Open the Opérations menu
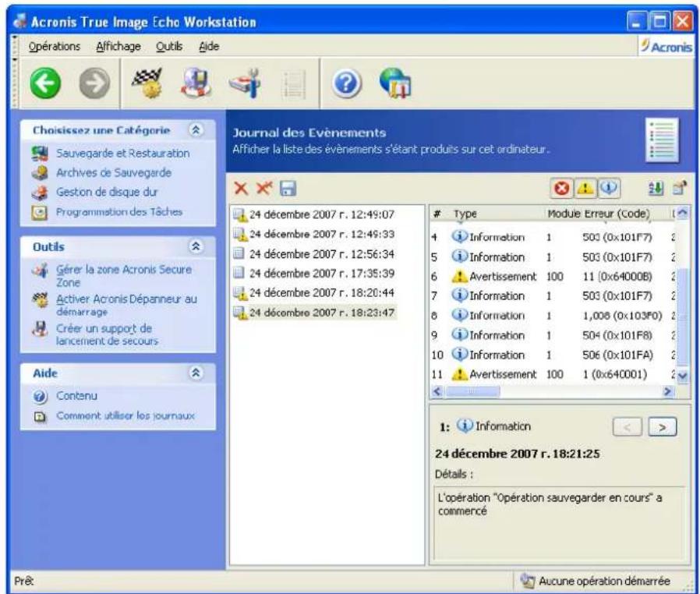The height and width of the screenshot is (594, 700). (x=55, y=47)
